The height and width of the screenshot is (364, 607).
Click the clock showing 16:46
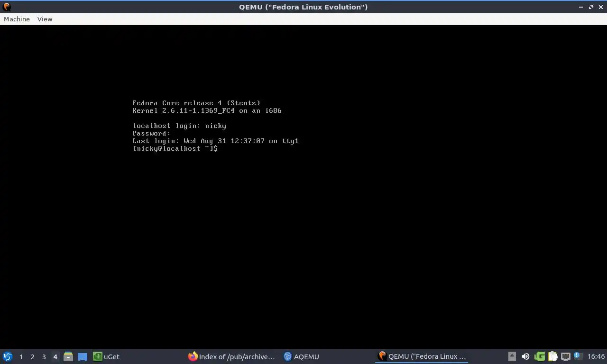596,356
